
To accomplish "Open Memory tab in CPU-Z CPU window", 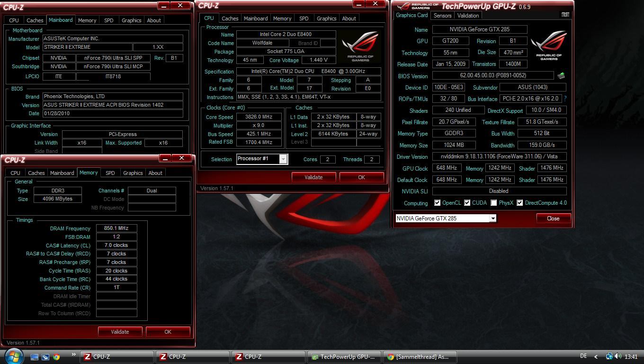I will tap(282, 18).
